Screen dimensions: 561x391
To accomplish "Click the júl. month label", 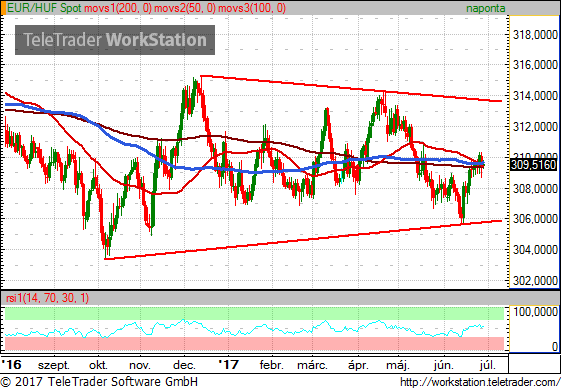I will (x=488, y=365).
